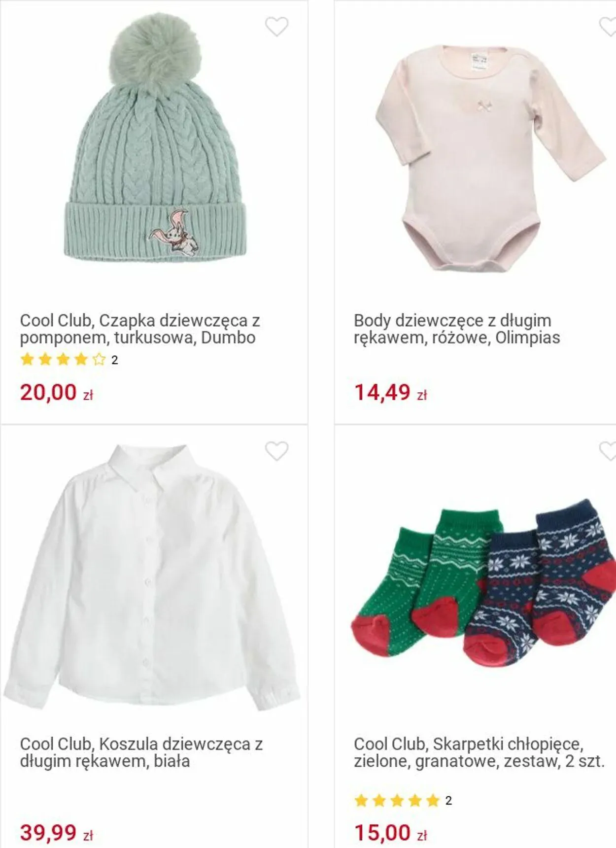The image size is (616, 848).
Task: Select the 15,00 zł socks price
Action: [390, 833]
